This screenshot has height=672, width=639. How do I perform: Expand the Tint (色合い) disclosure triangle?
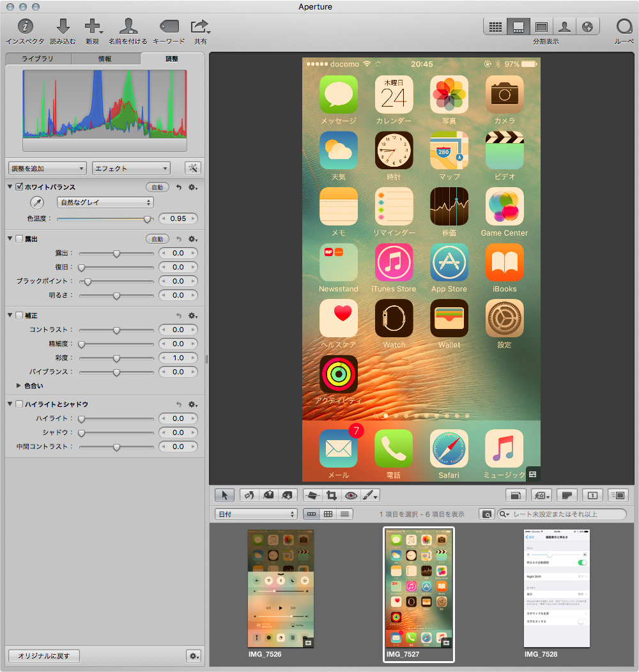(x=19, y=386)
